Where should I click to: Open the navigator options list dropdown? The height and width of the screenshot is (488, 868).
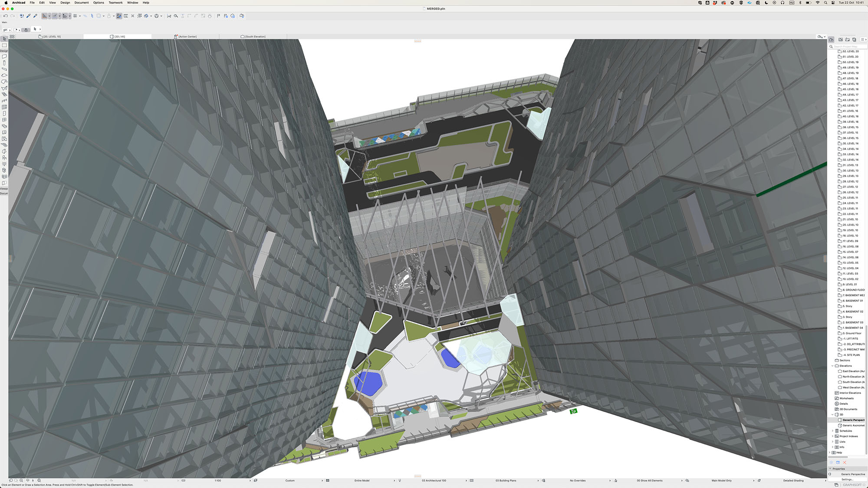863,39
